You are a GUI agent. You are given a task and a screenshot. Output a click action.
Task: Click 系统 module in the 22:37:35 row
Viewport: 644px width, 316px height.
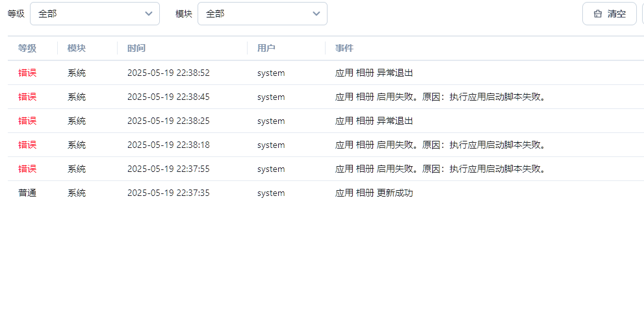click(77, 193)
